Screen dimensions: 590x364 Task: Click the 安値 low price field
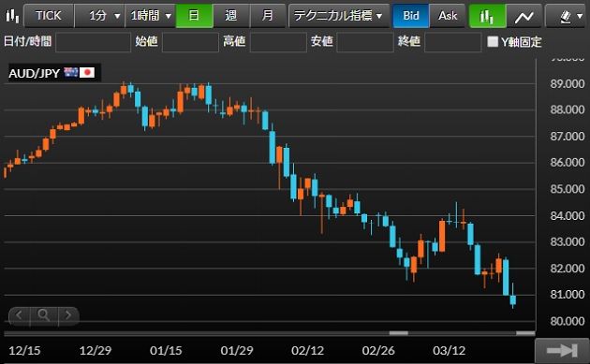tap(365, 42)
